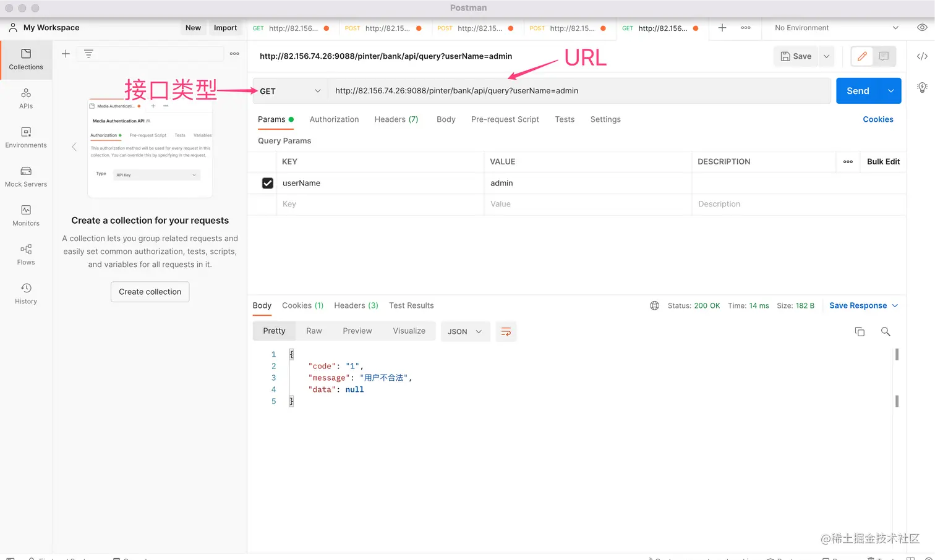Viewport: 935px width, 560px height.
Task: Toggle line wrap icon in response viewer
Action: 506,331
